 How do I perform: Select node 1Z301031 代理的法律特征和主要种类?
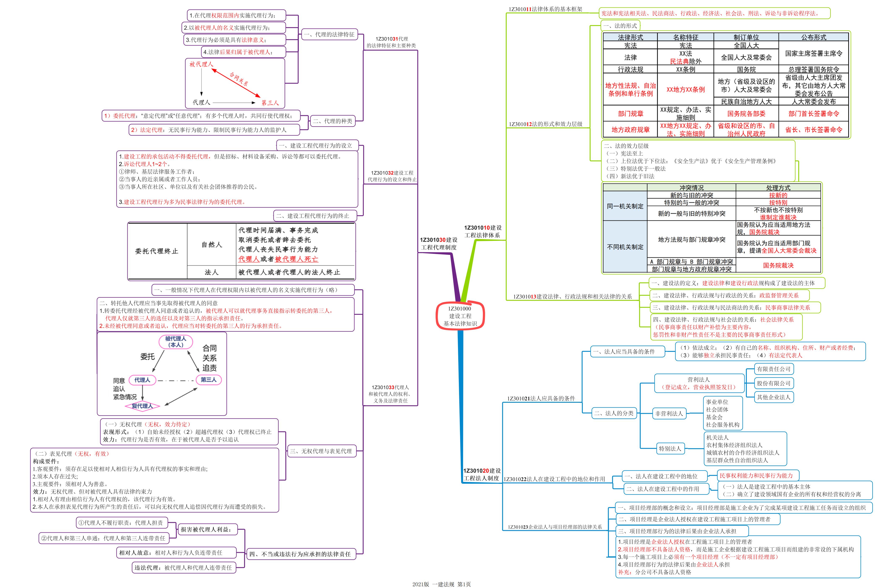pos(391,42)
